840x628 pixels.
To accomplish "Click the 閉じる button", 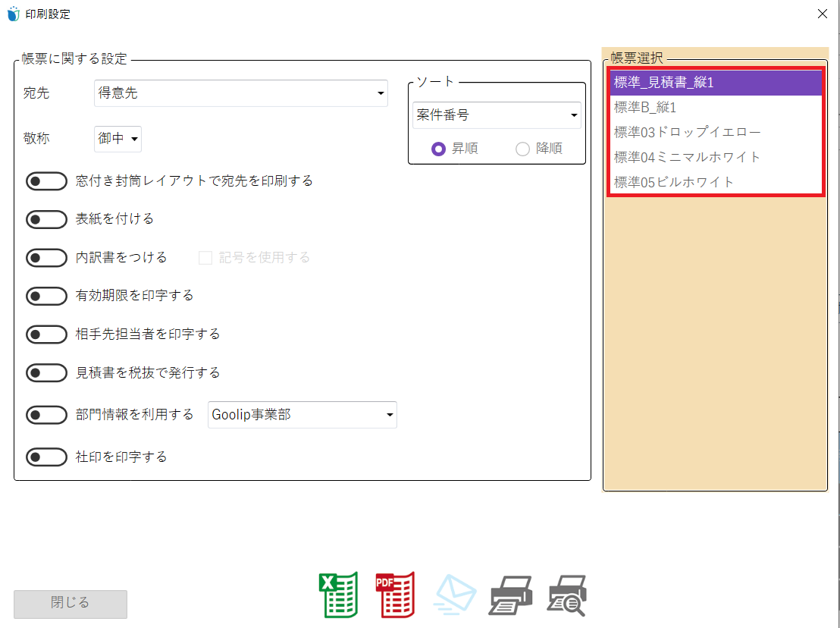I will click(70, 604).
